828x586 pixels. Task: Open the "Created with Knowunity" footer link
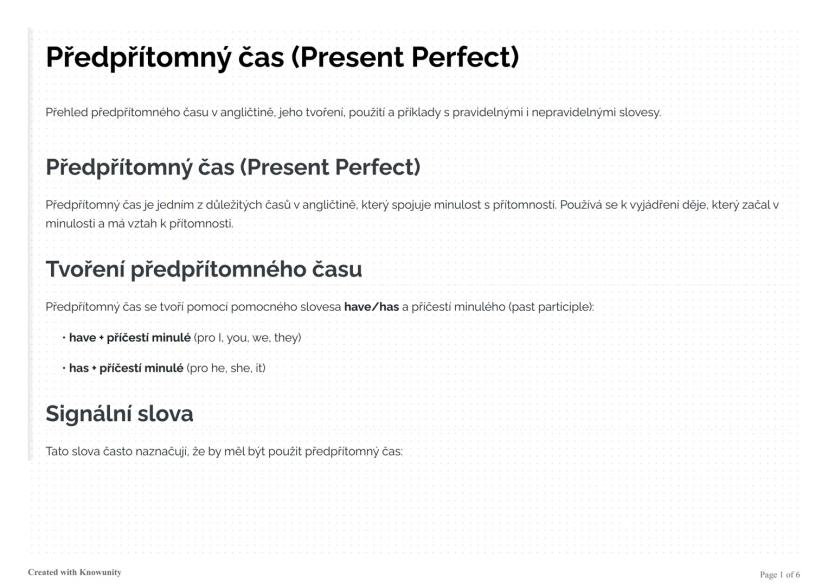click(75, 572)
